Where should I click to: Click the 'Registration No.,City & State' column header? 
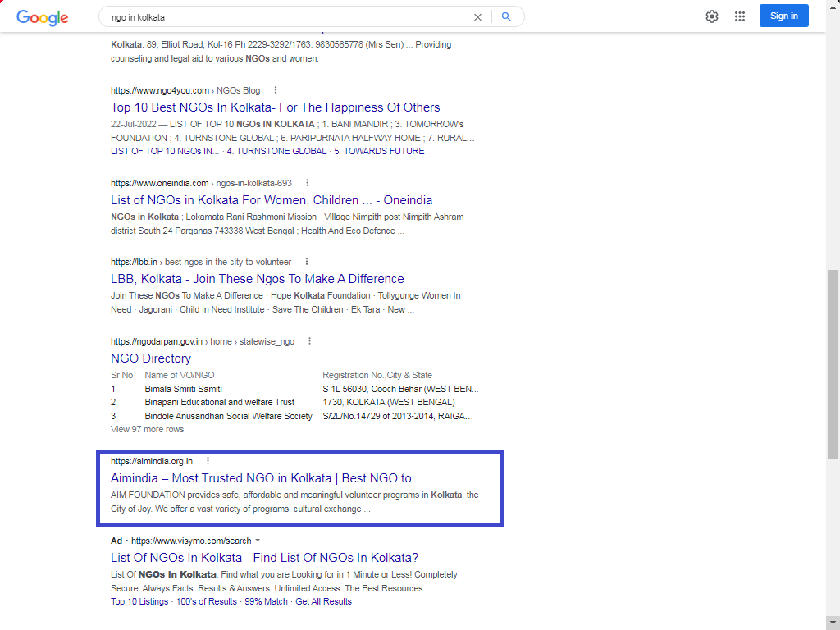(x=377, y=375)
